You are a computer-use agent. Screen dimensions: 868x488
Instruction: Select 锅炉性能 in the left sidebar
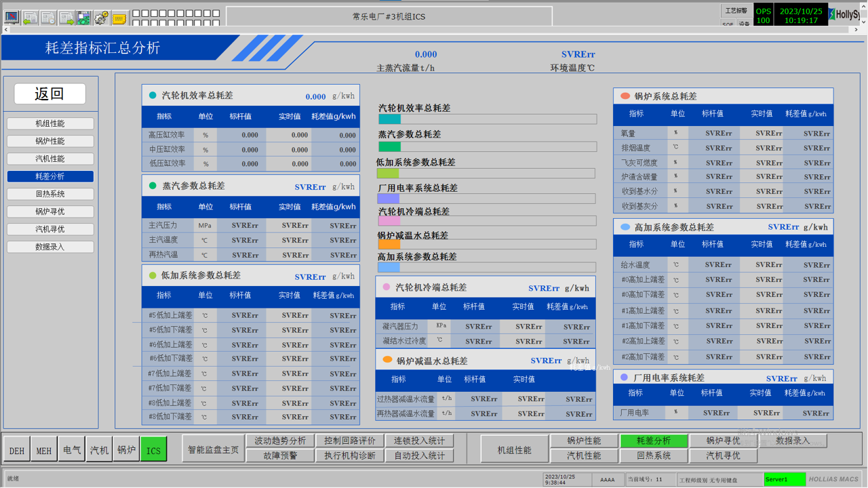click(x=50, y=141)
